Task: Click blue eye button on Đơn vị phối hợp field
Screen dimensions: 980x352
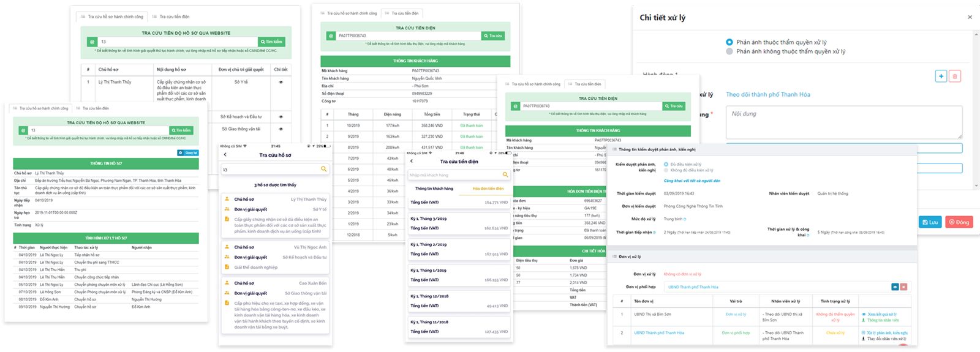Action: coord(895,286)
